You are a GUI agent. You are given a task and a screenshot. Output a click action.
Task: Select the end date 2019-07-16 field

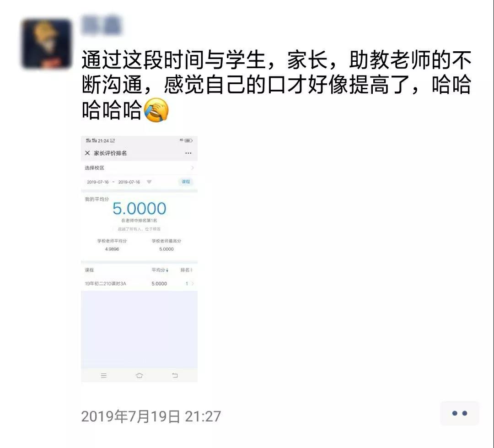(129, 182)
